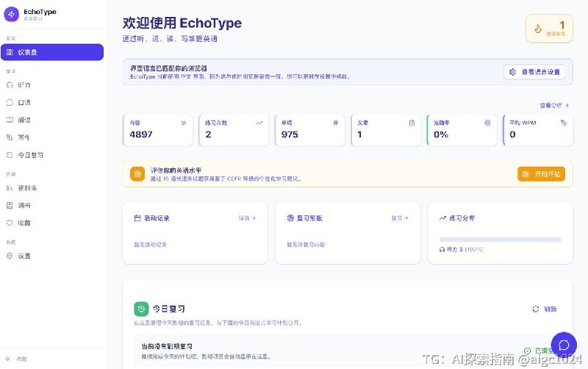Image resolution: width=588 pixels, height=369 pixels.
Task: Click the "暂无待复习内容" text
Action: coord(306,245)
